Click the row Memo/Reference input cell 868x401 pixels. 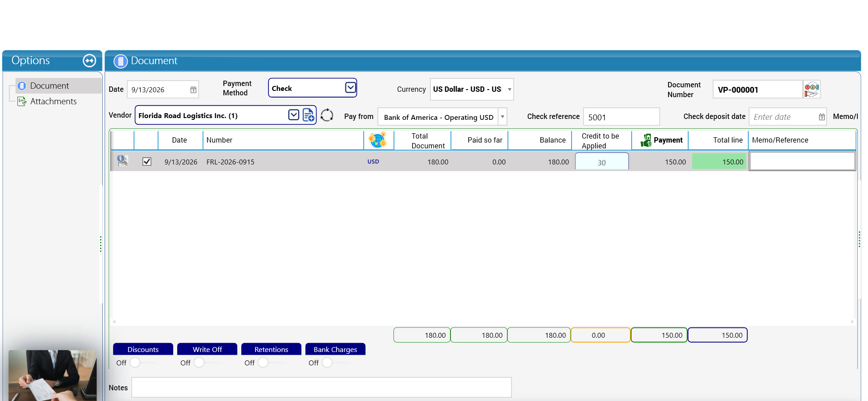tap(802, 161)
